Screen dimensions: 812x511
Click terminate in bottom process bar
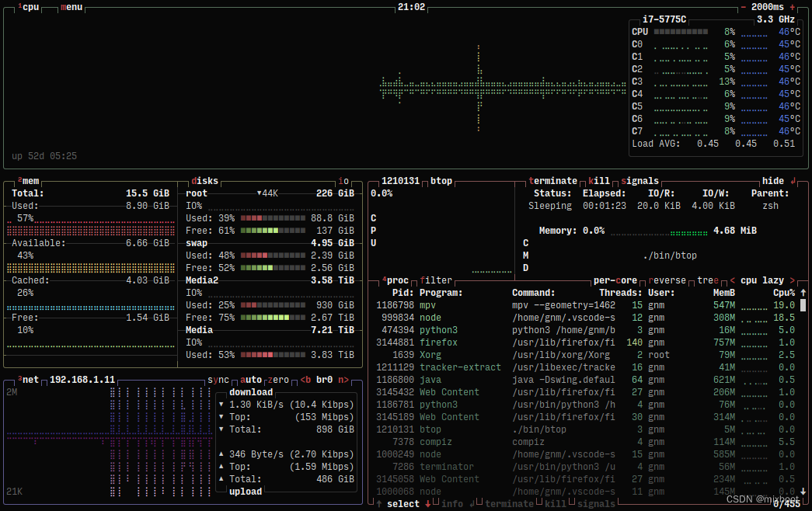coord(509,504)
